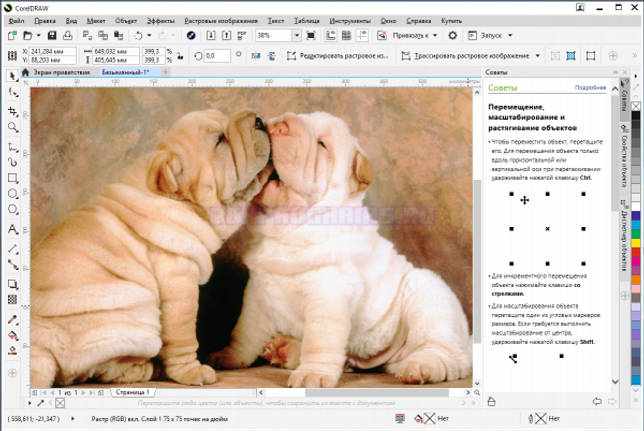The image size is (644, 431).
Task: Select the Interactive Fill tool
Action: click(13, 335)
